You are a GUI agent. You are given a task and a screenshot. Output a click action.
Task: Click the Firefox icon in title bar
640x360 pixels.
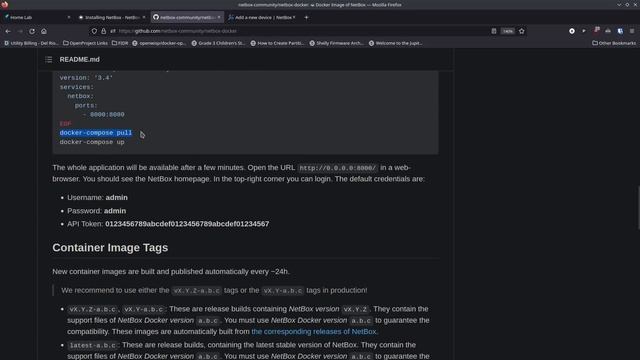(4, 4)
